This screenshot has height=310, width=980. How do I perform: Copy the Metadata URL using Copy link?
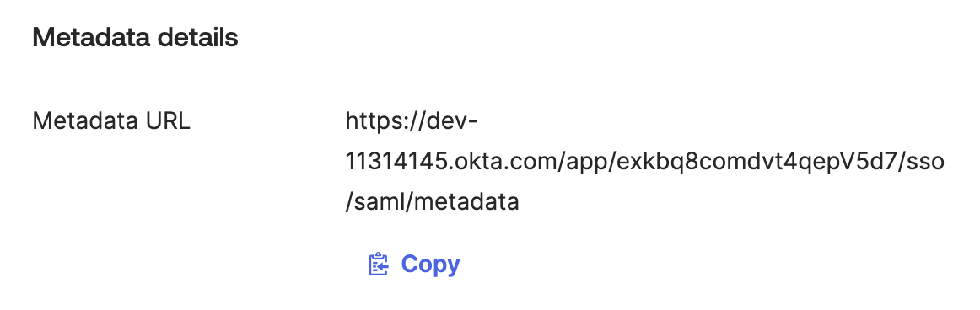pyautogui.click(x=414, y=265)
